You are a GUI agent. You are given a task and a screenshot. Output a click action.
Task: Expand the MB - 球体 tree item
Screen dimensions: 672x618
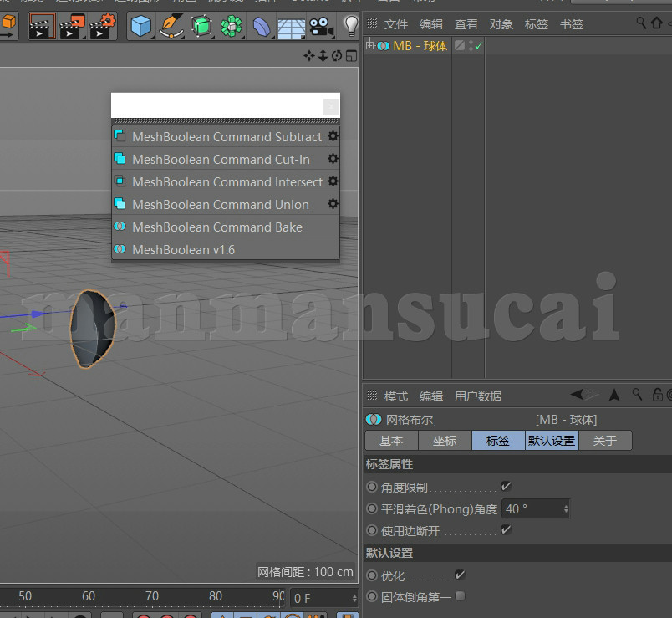pos(369,46)
